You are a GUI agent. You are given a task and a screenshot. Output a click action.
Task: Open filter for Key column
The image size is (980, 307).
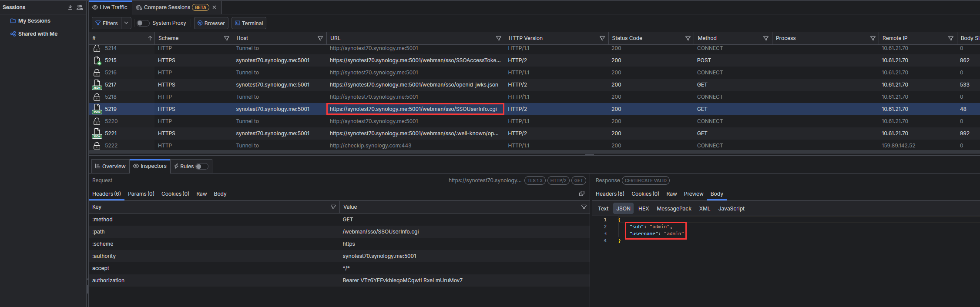[x=333, y=207]
